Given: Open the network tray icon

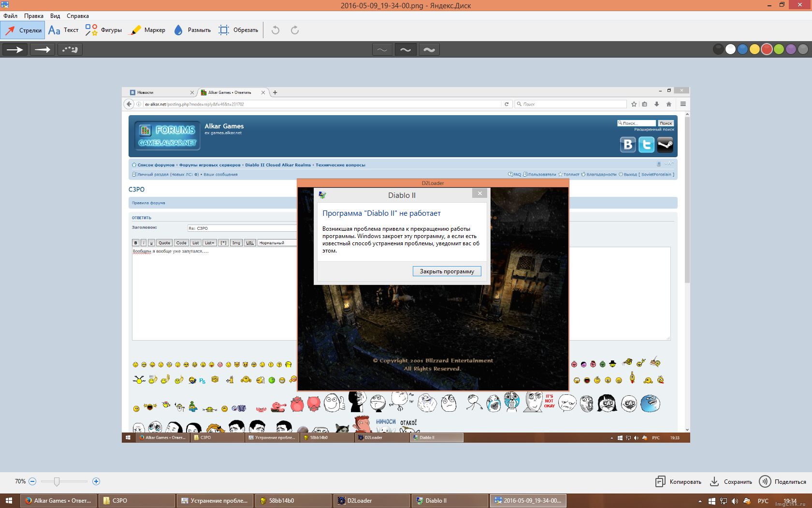Looking at the screenshot, I should point(724,501).
